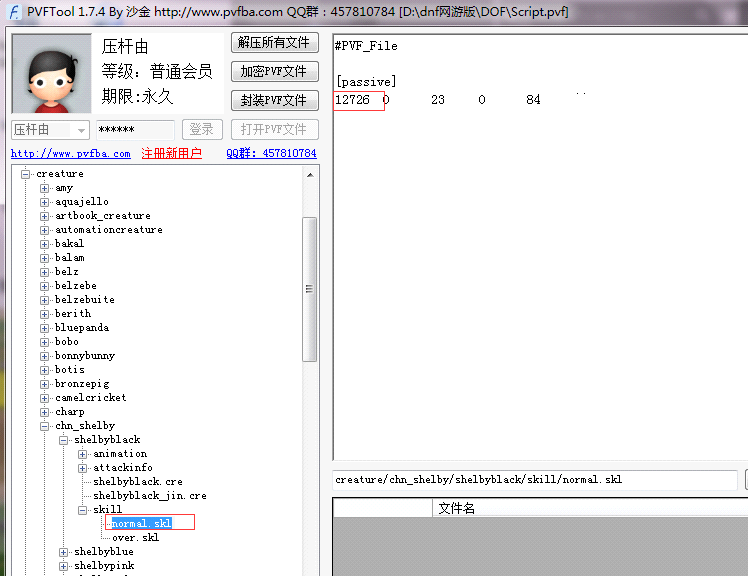Open the username dropdown 压杆由
The height and width of the screenshot is (576, 748).
pyautogui.click(x=79, y=130)
